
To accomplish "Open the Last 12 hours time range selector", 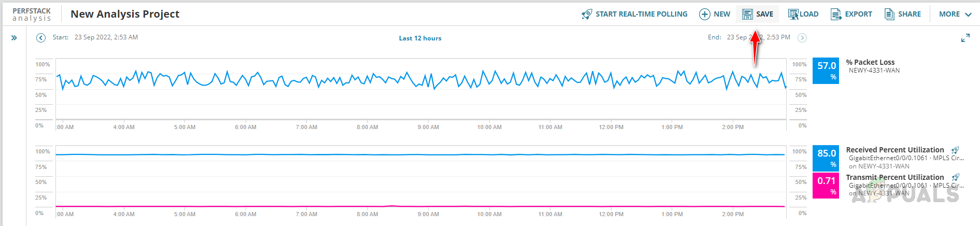I will 420,38.
